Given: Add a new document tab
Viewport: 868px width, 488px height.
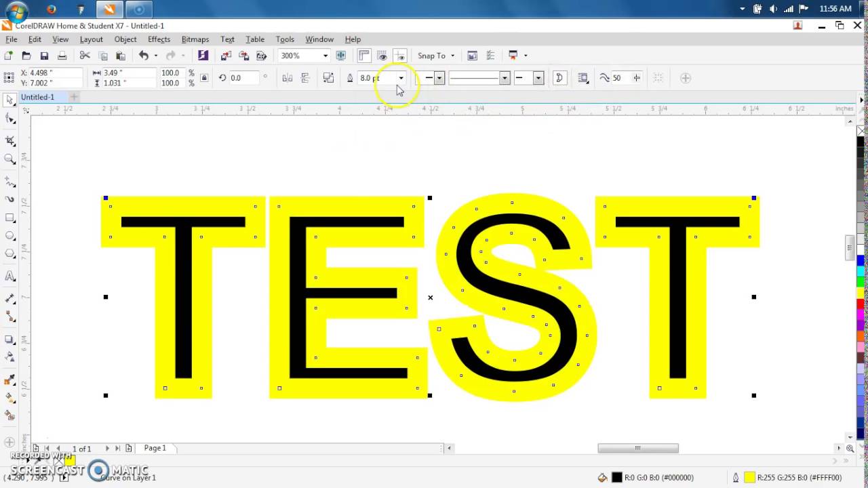Looking at the screenshot, I should coord(74,97).
